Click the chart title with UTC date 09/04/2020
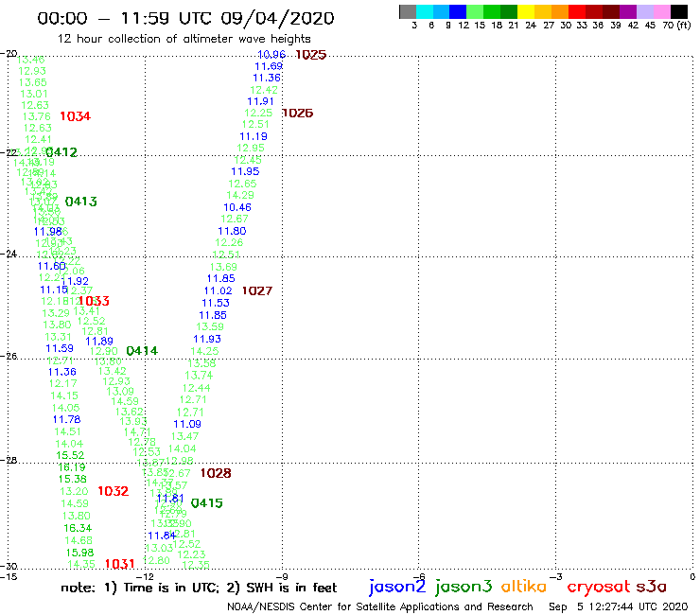Screen dimensions: 700x615 [185, 18]
